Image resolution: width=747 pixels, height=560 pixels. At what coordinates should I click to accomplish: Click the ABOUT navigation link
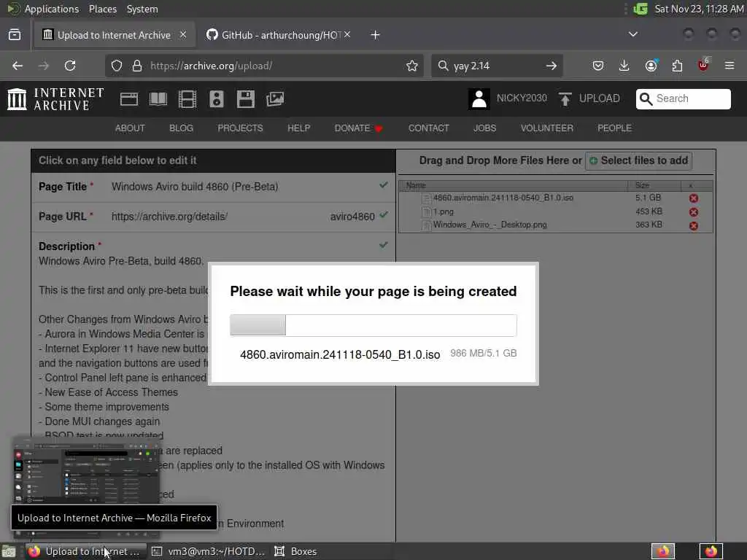130,128
